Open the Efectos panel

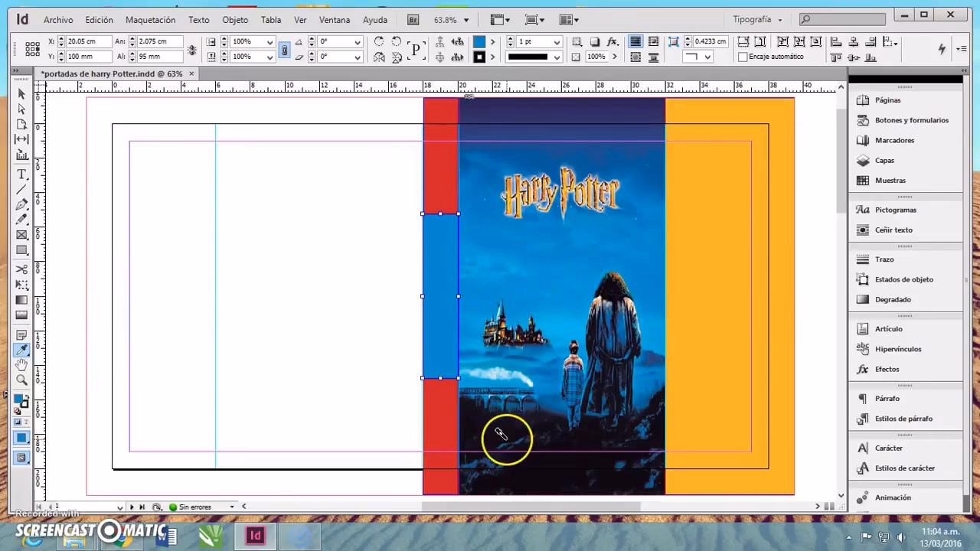pyautogui.click(x=887, y=369)
